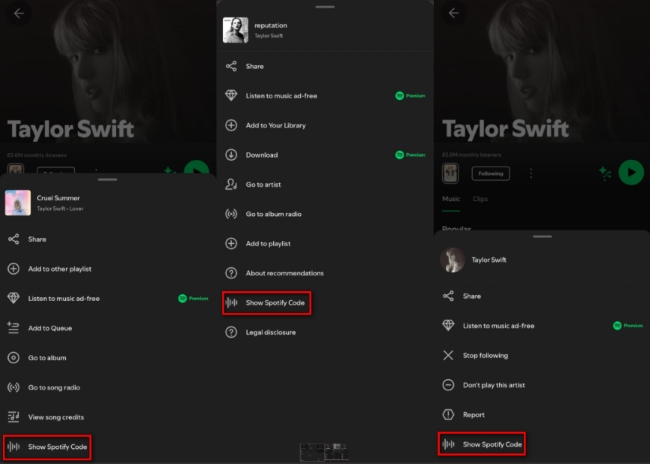This screenshot has width=650, height=464.
Task: Tap the Premium badge beside Download
Action: (410, 155)
